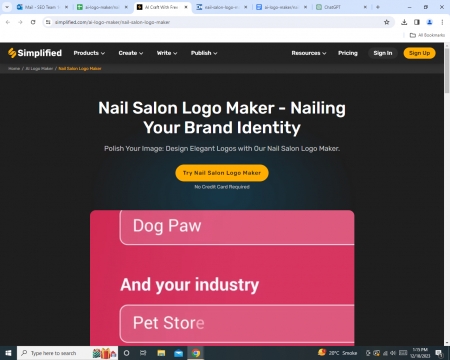Viewport: 450px width, 360px height.
Task: Click the Pet Store industry field
Action: (237, 323)
